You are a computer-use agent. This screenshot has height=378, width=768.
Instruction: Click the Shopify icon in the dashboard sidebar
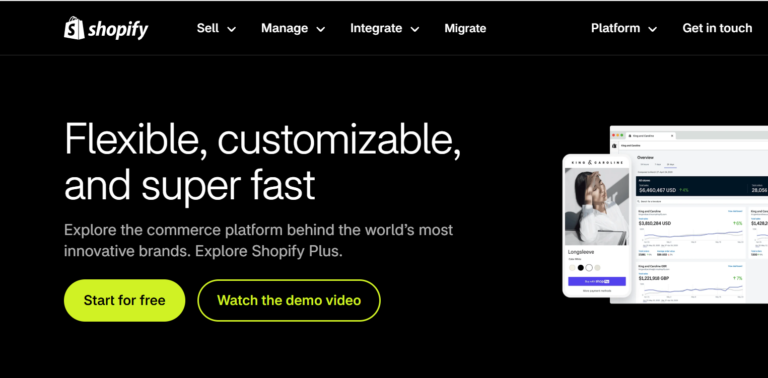pos(614,146)
